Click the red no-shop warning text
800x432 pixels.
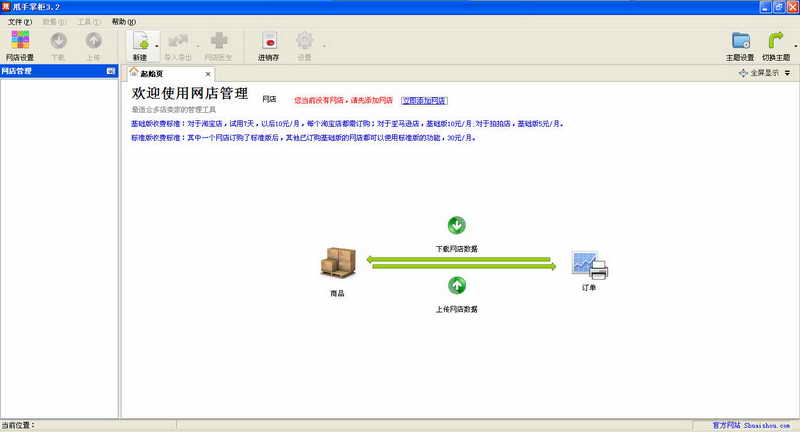tap(343, 100)
